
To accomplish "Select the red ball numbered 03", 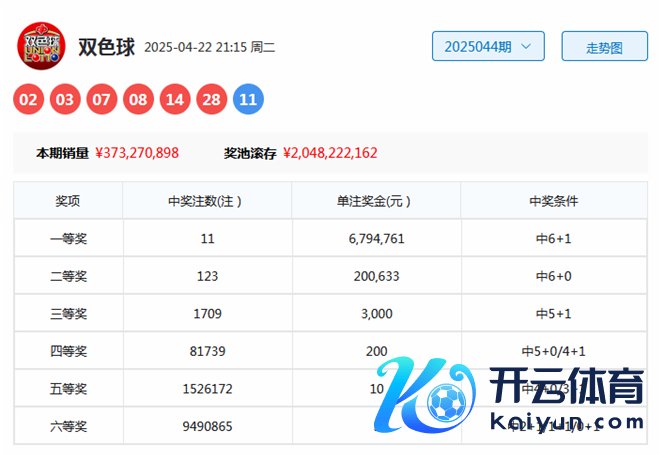I will (66, 99).
